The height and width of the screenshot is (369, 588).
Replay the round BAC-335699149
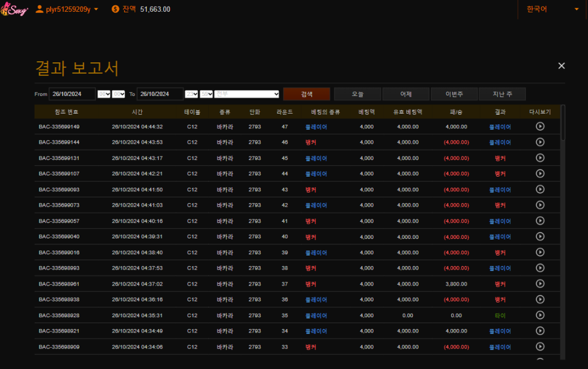[x=540, y=126]
